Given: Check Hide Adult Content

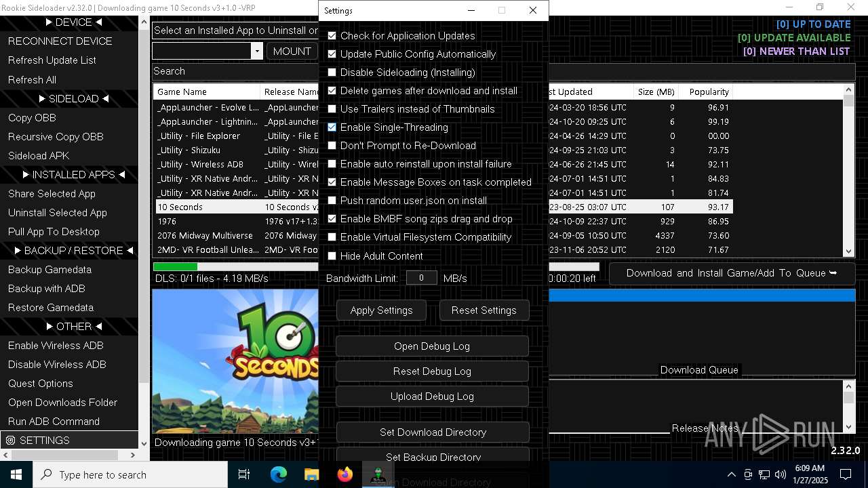Looking at the screenshot, I should coord(332,256).
